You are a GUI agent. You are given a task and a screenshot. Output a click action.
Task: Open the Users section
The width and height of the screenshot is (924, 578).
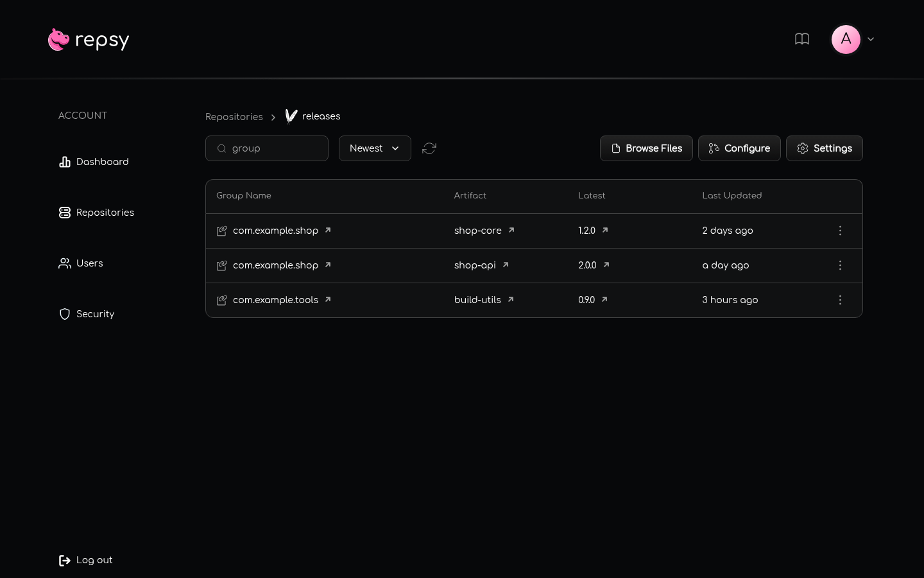[x=81, y=263]
